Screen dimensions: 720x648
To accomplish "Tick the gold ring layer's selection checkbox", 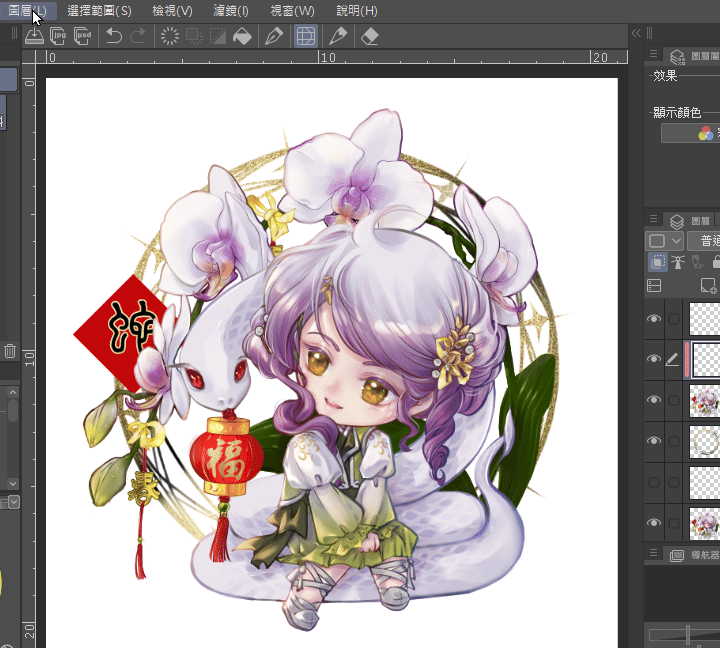I will click(674, 441).
